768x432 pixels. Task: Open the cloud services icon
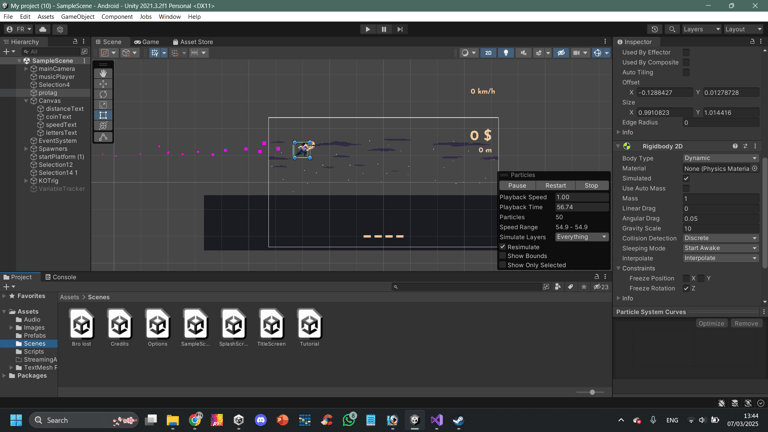pos(43,29)
